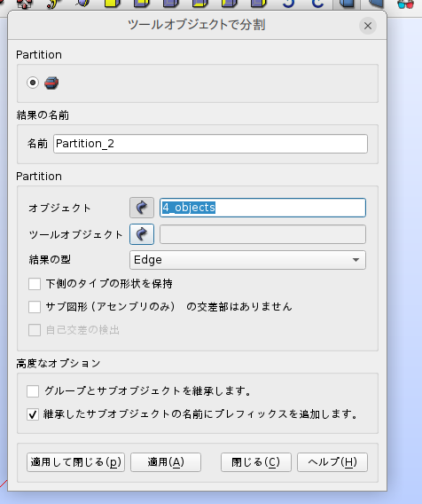Click the オブジェクト field showing 4_objects
Viewport: 422px width, 504px height.
click(x=262, y=208)
